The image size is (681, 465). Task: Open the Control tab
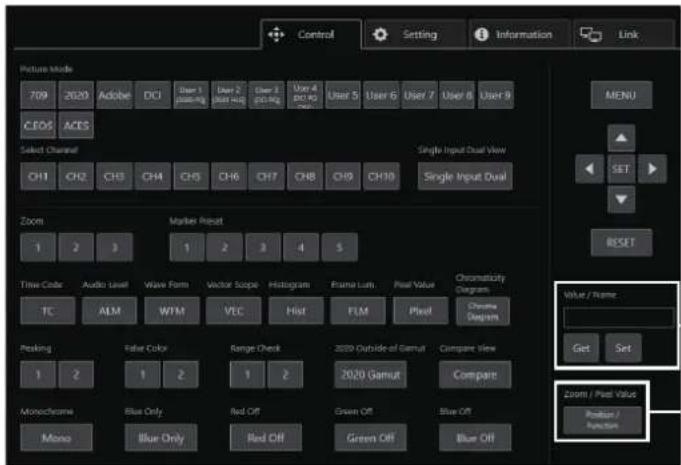(x=311, y=34)
